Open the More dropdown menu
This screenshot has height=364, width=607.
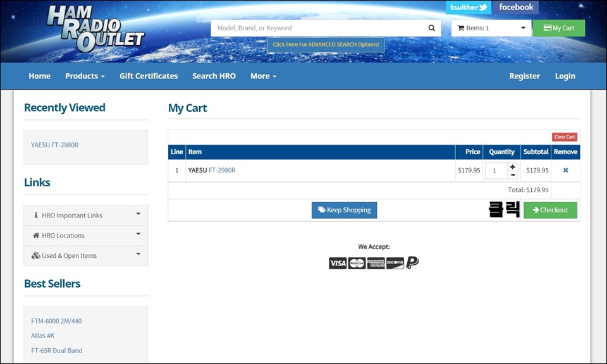[263, 76]
